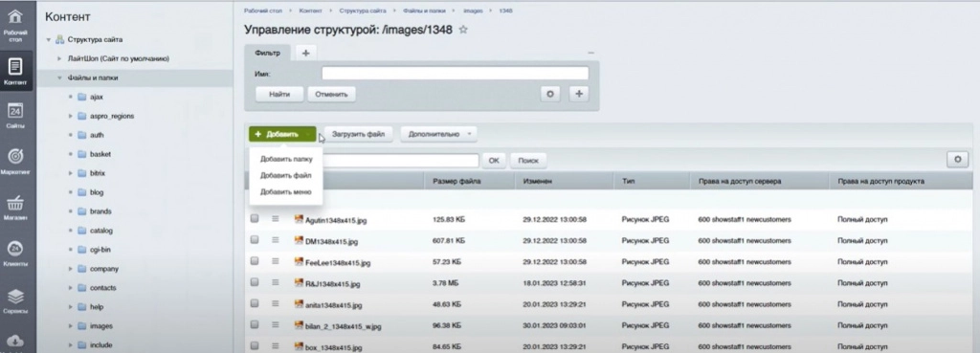
Task: Sort by Тип column header
Action: 628,181
